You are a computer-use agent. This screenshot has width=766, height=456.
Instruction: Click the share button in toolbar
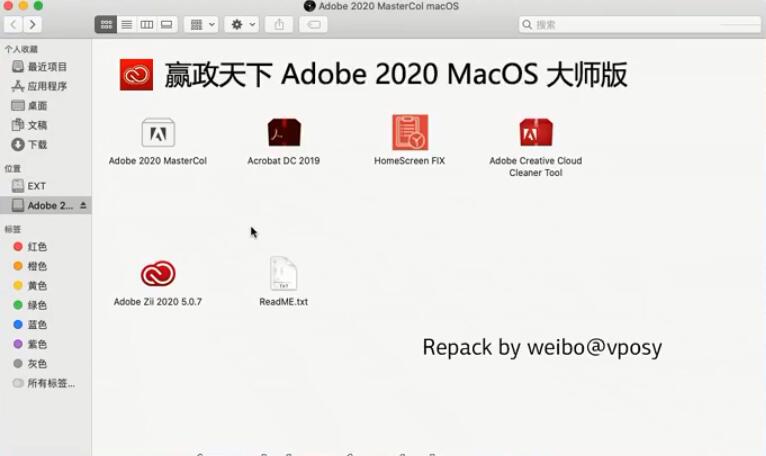click(279, 24)
